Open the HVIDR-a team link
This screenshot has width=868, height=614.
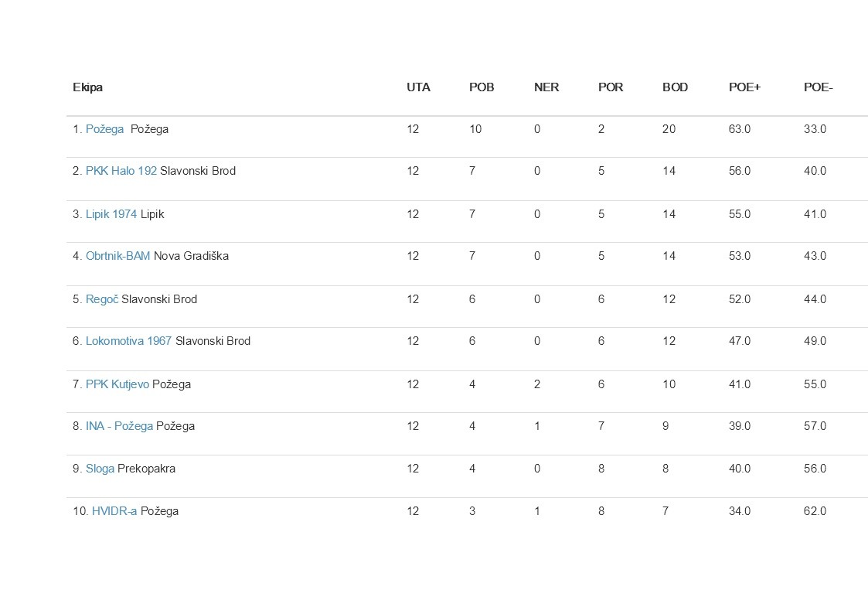click(x=114, y=511)
